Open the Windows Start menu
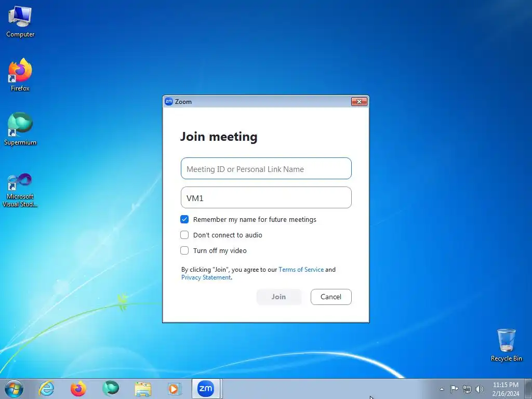 point(14,389)
